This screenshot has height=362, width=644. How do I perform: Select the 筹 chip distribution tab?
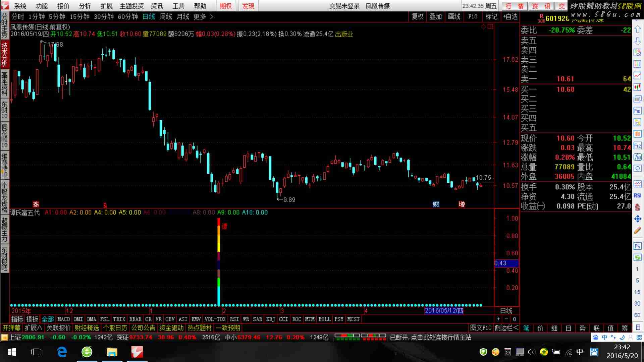coord(625,328)
